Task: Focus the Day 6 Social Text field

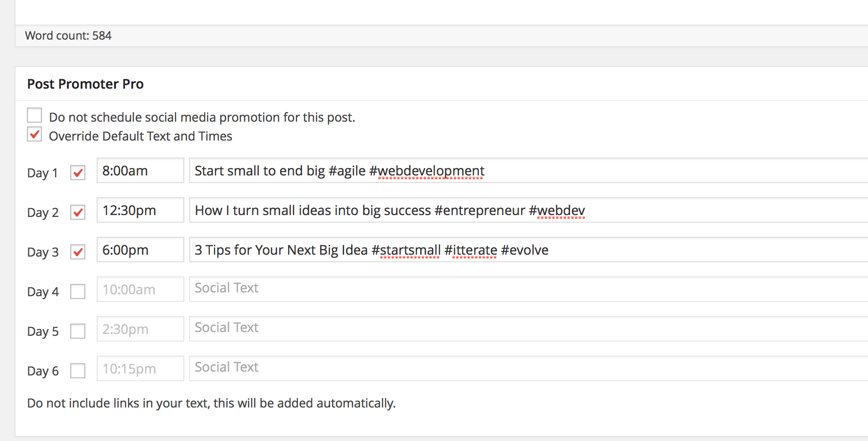Action: pos(529,369)
